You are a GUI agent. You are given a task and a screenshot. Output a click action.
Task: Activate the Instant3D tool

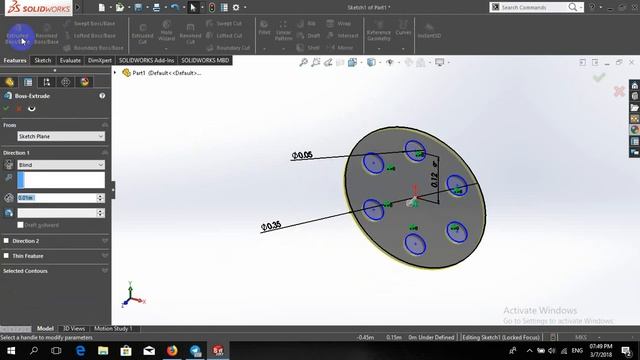pos(429,31)
